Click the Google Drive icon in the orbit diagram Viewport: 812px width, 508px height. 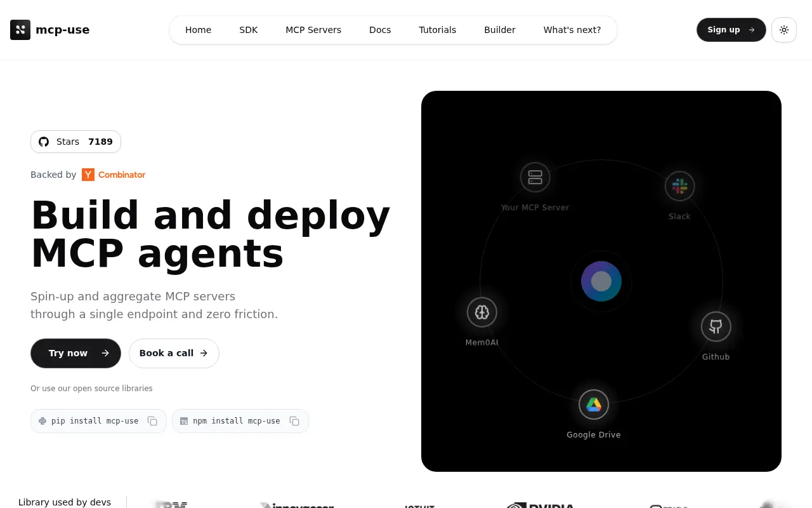[593, 404]
